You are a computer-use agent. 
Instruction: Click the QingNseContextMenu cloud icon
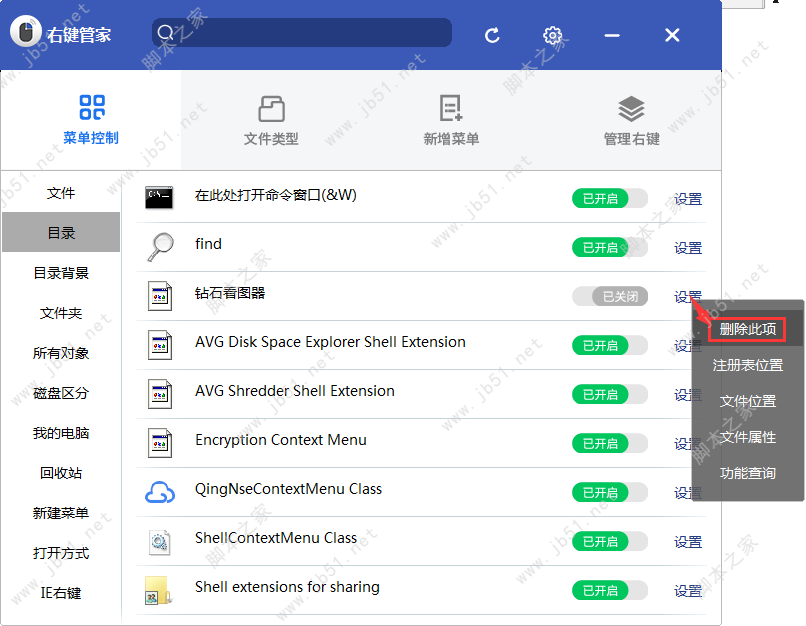pyautogui.click(x=159, y=492)
